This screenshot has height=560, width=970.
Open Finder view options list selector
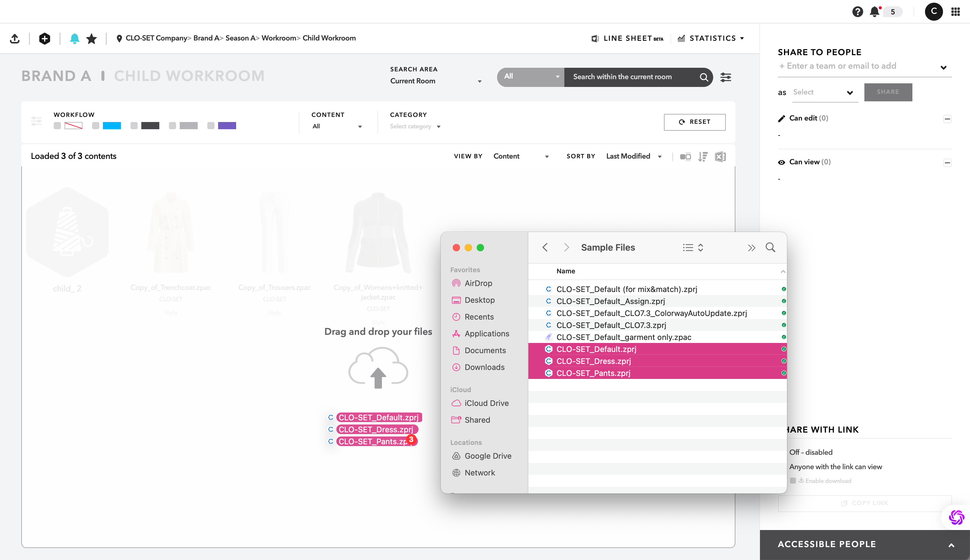click(693, 248)
